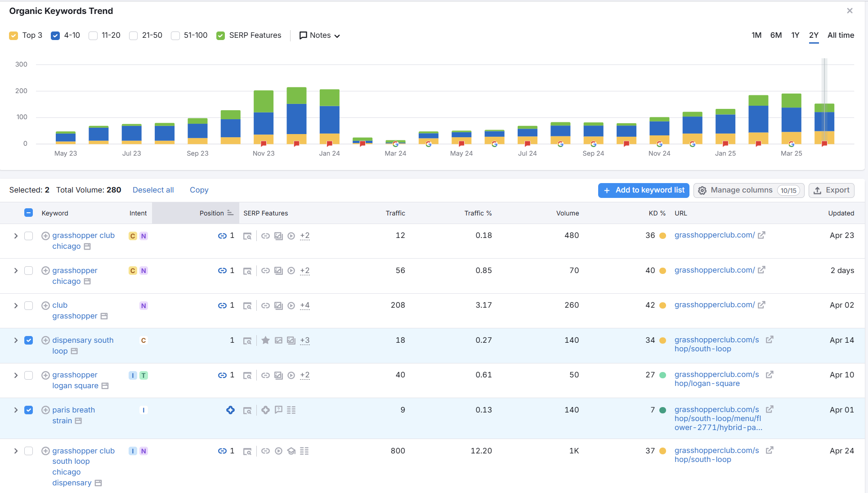Add dispensary south loop via plus icon
868x493 pixels.
[45, 341]
